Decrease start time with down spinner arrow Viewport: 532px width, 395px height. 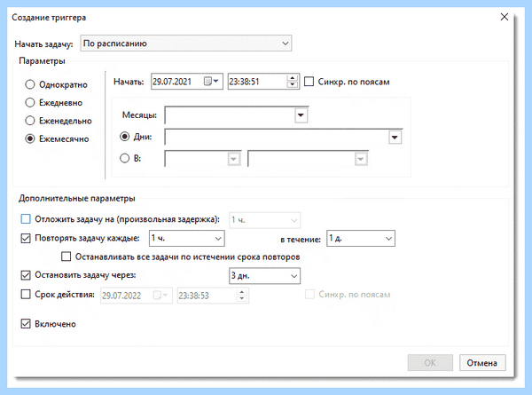click(292, 84)
